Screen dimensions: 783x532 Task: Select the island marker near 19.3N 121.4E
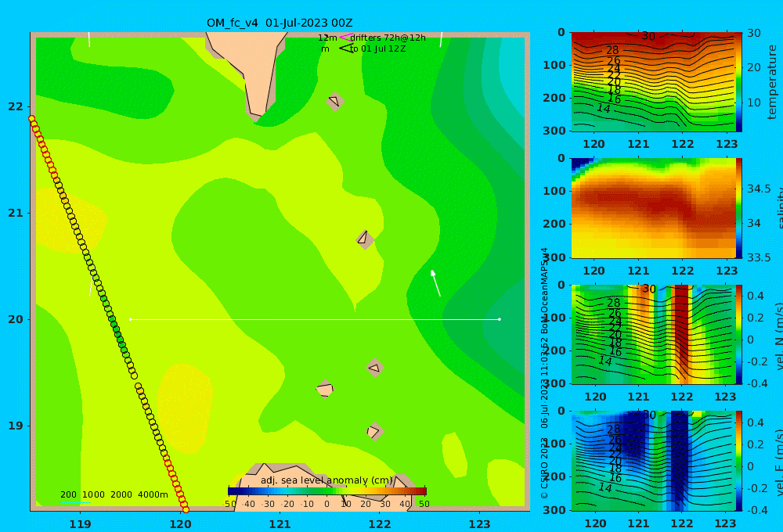[325, 389]
